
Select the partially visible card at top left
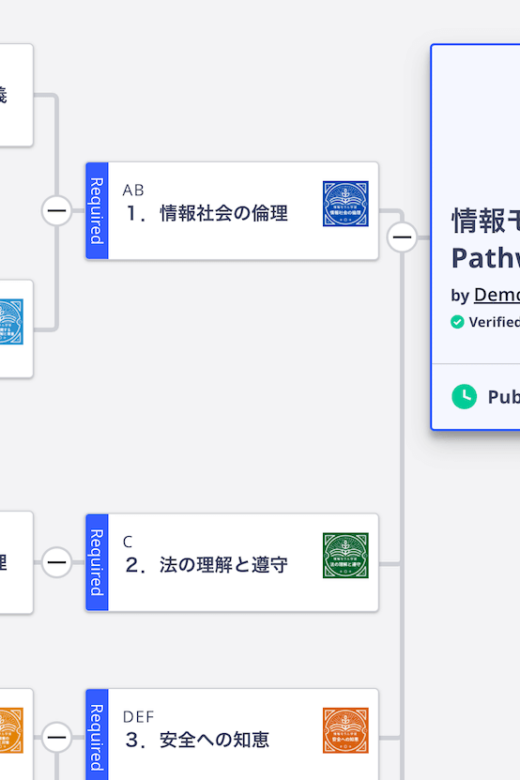pos(16,95)
